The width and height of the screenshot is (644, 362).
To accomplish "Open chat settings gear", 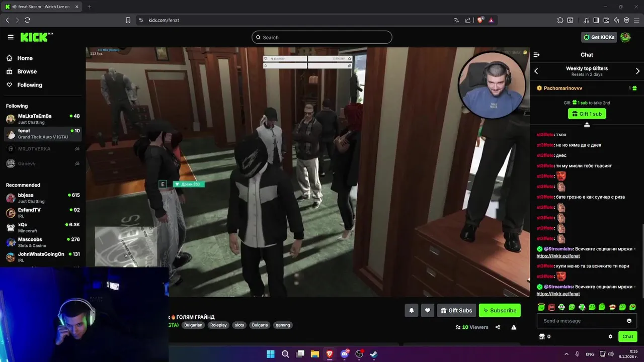I will coord(610,337).
